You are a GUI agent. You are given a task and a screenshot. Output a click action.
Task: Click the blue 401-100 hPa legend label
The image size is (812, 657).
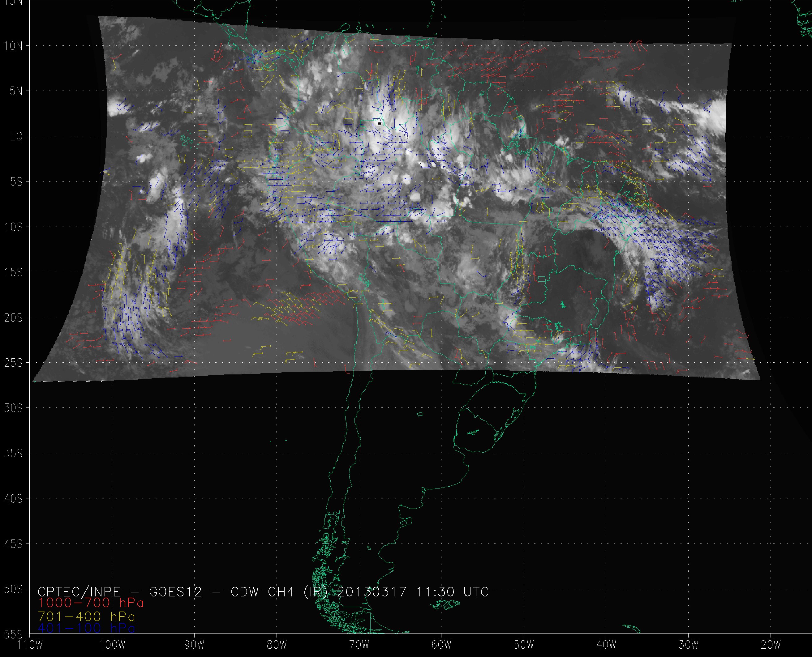(86, 628)
